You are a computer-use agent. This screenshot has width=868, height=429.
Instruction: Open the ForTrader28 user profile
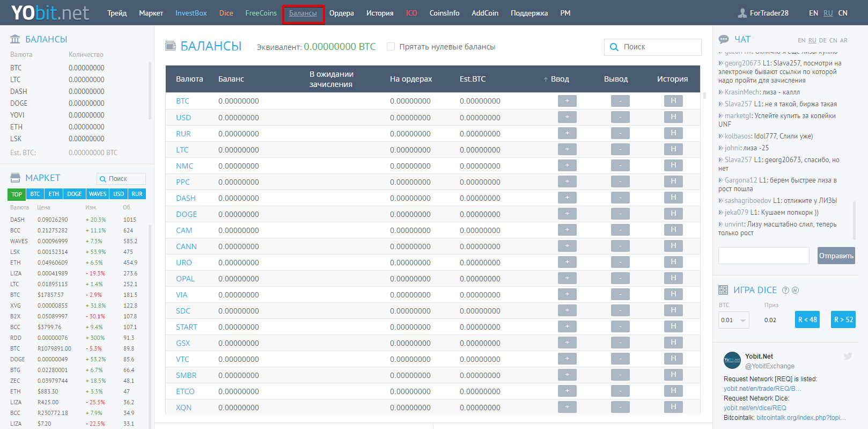tap(763, 13)
